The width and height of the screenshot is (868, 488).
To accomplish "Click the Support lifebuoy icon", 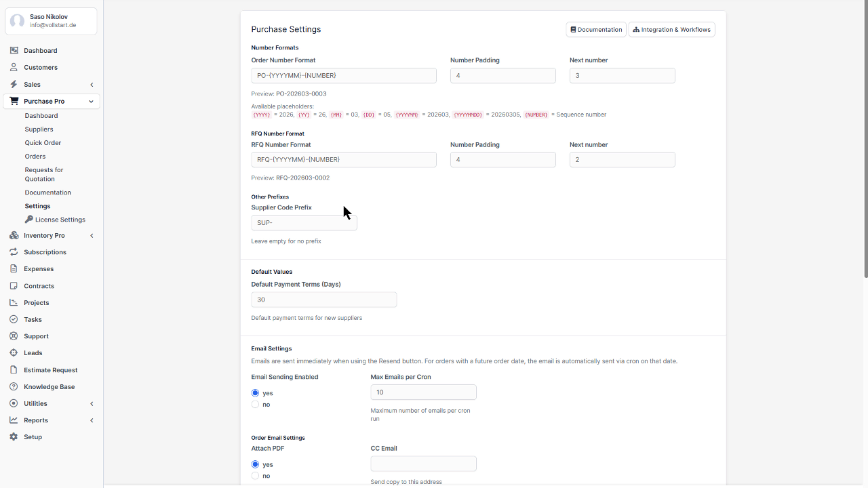I will click(14, 336).
